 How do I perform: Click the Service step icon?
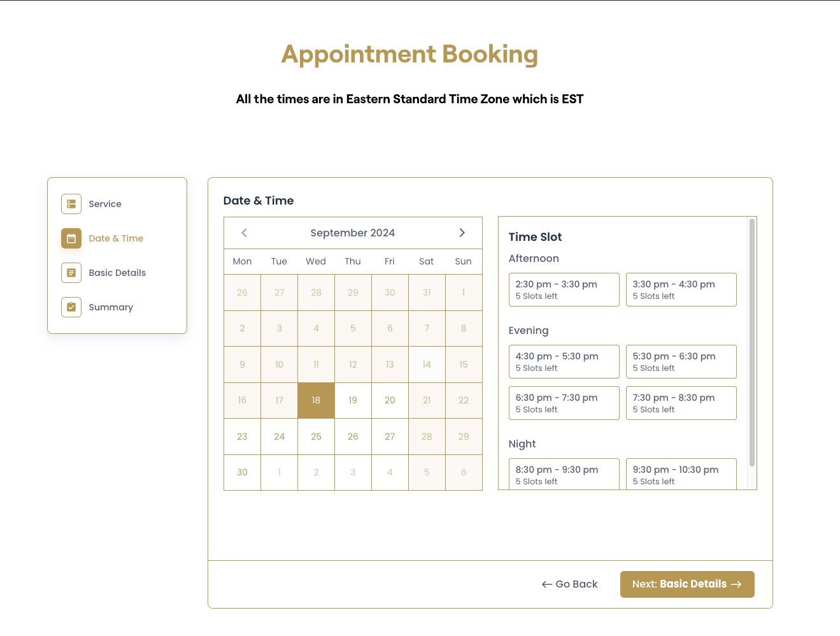pyautogui.click(x=71, y=204)
